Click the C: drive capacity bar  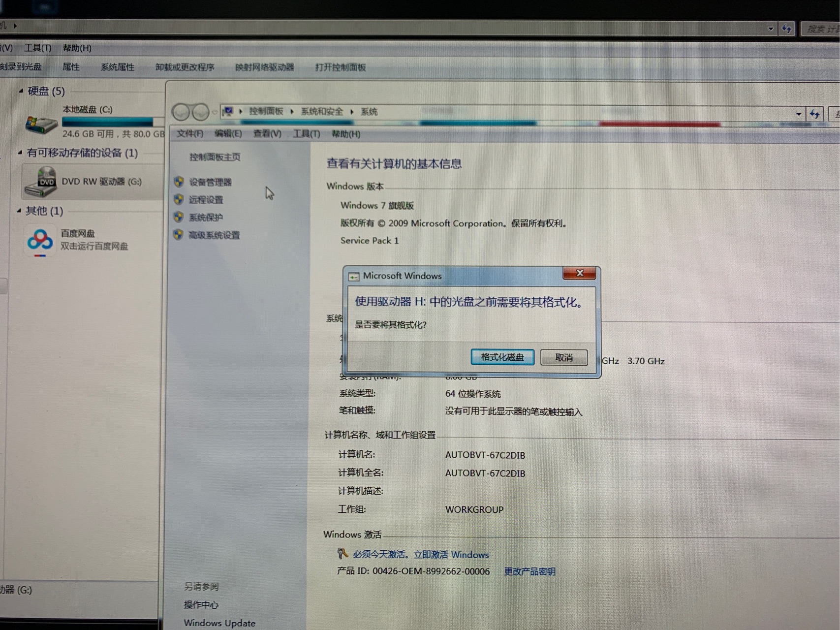tap(113, 122)
